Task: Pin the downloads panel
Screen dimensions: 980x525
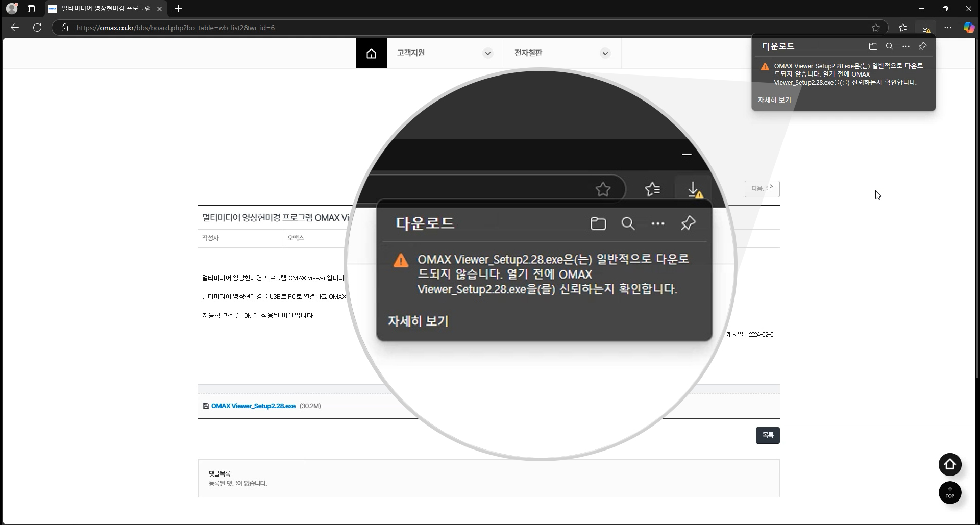Action: point(922,46)
